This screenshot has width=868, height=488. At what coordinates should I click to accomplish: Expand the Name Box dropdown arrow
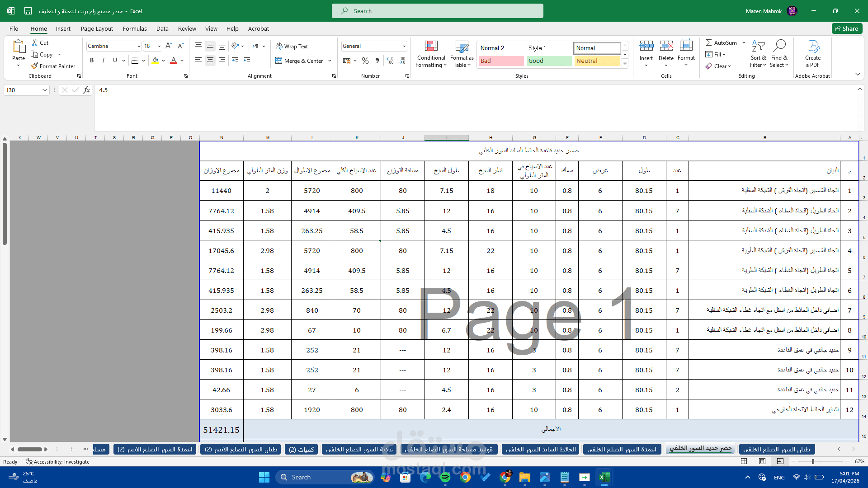(x=44, y=90)
